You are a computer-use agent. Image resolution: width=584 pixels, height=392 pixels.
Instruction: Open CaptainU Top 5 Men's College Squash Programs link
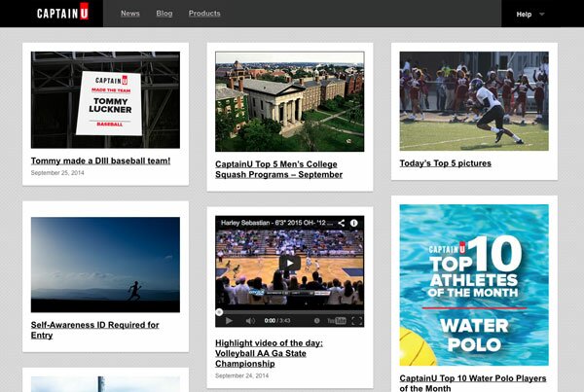[x=278, y=169]
